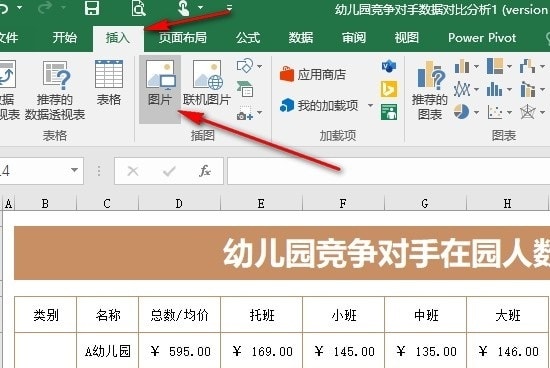This screenshot has height=368, width=550.
Task: Expand the line chart dropdown arrow
Action: coord(476,89)
